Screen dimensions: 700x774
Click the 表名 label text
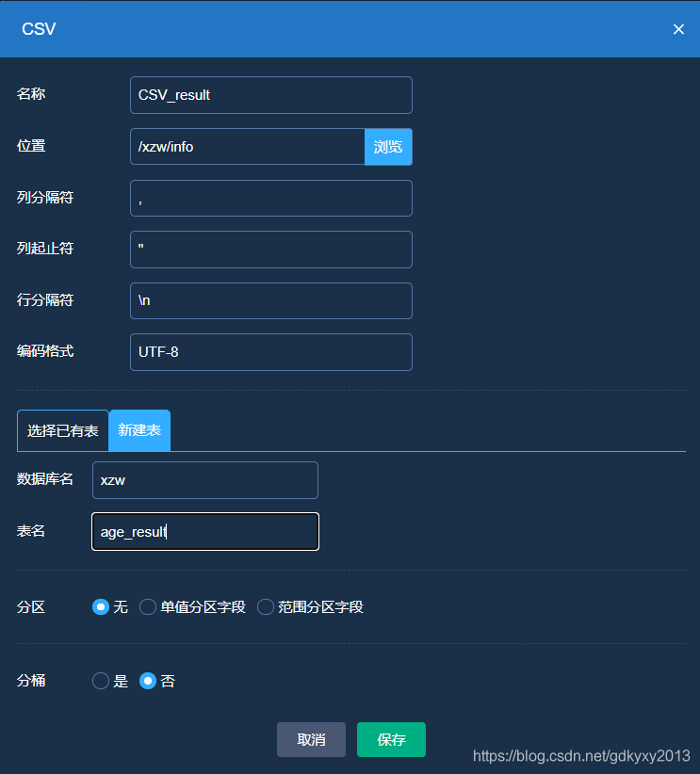tap(31, 531)
